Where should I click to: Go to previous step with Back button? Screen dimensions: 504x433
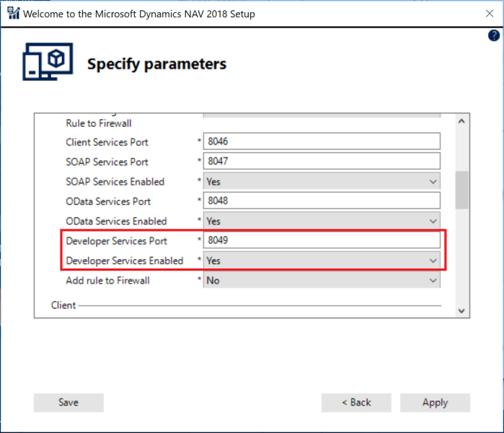pos(356,403)
